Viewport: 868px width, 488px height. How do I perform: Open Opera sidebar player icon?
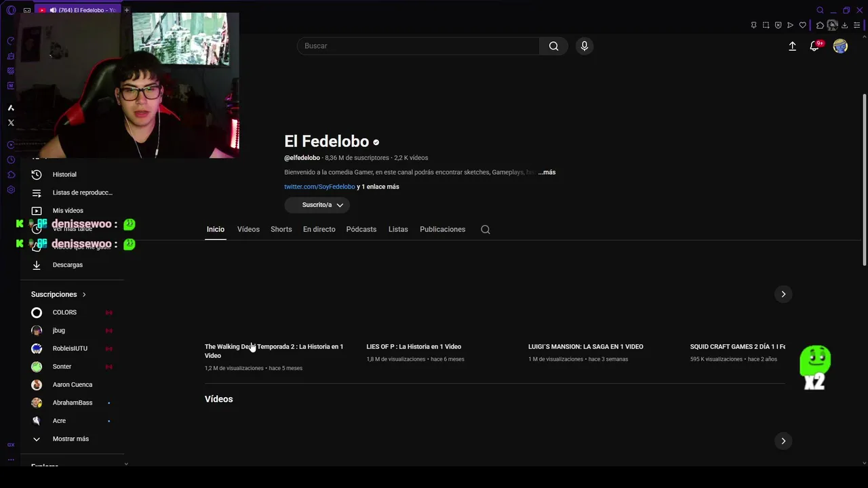pos(11,145)
